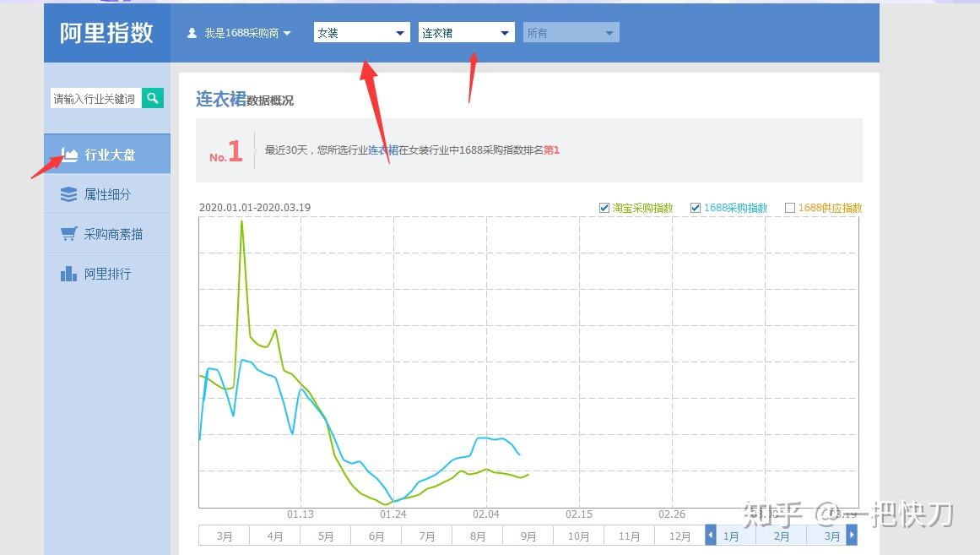Jump to 12月 on the month timeline
The height and width of the screenshot is (555, 980).
[x=680, y=536]
